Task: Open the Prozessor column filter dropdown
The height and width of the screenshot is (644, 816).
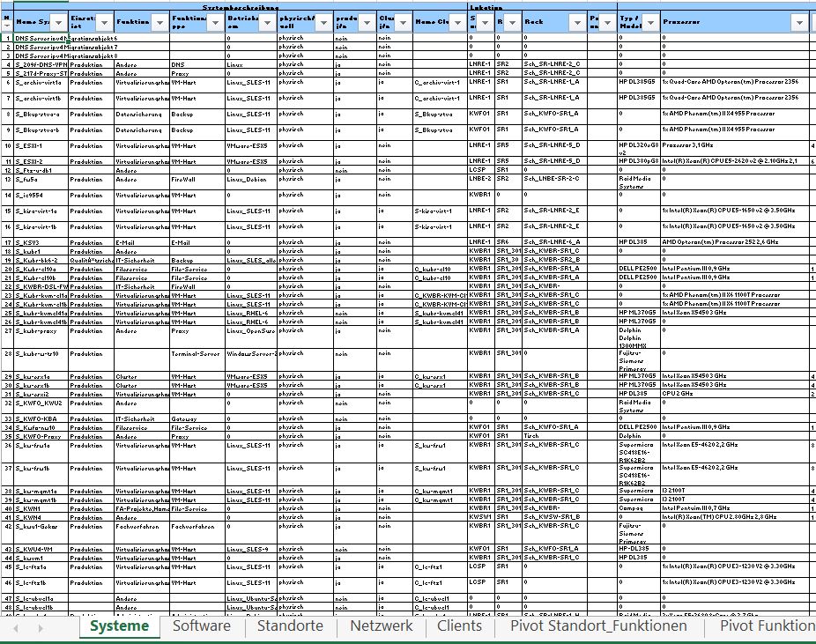Action: [800, 22]
